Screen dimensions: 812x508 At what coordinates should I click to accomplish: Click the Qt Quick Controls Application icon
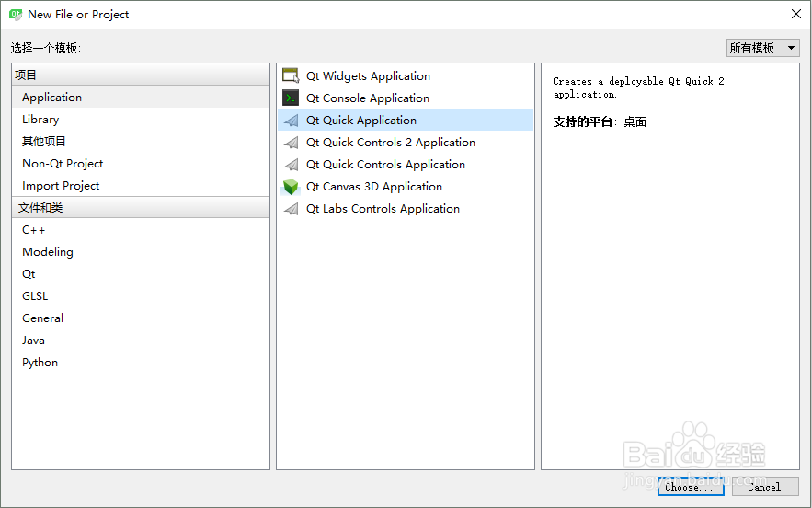pyautogui.click(x=292, y=165)
